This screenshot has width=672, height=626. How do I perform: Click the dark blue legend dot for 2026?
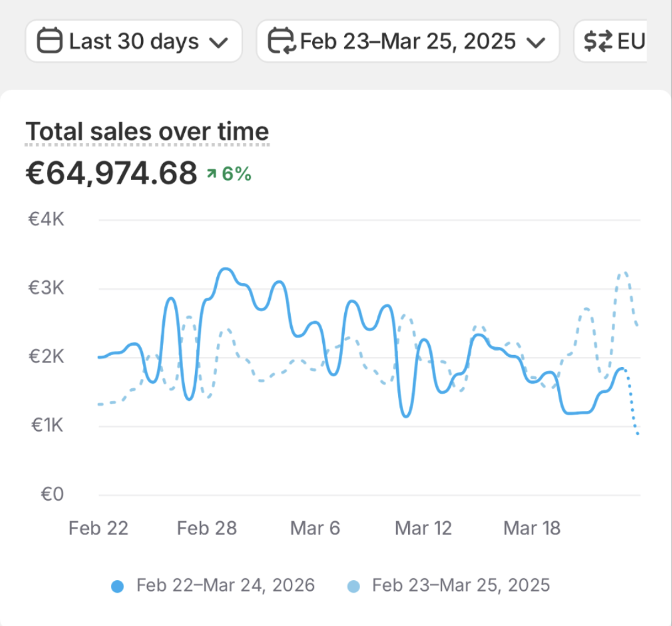(117, 586)
